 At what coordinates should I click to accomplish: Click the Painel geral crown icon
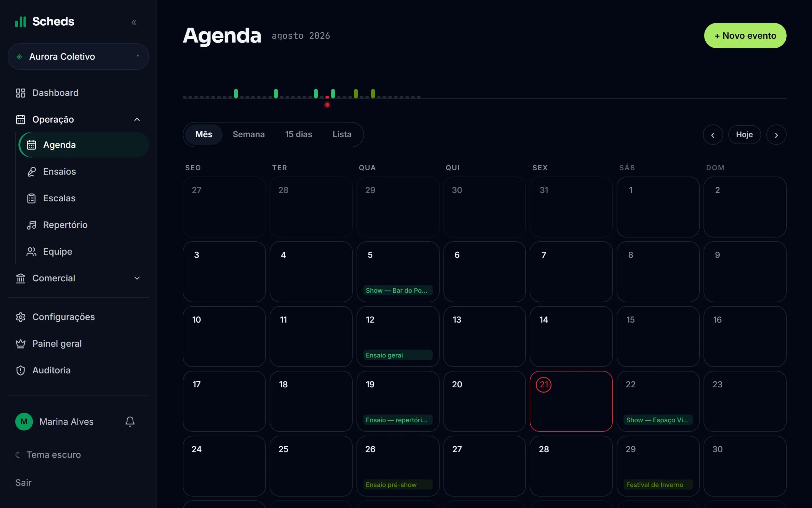[x=21, y=344]
